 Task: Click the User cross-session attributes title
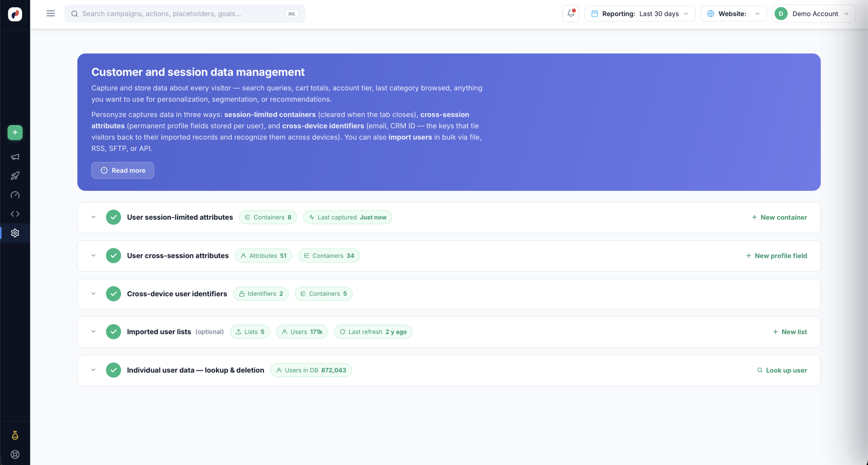click(178, 256)
